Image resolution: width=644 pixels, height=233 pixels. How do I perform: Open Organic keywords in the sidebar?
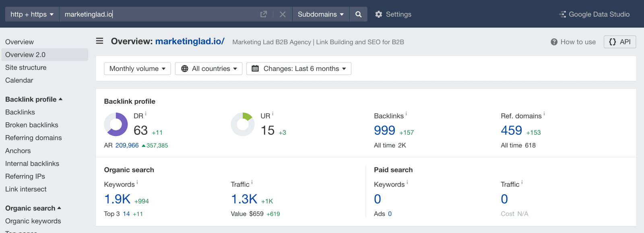[x=33, y=221]
